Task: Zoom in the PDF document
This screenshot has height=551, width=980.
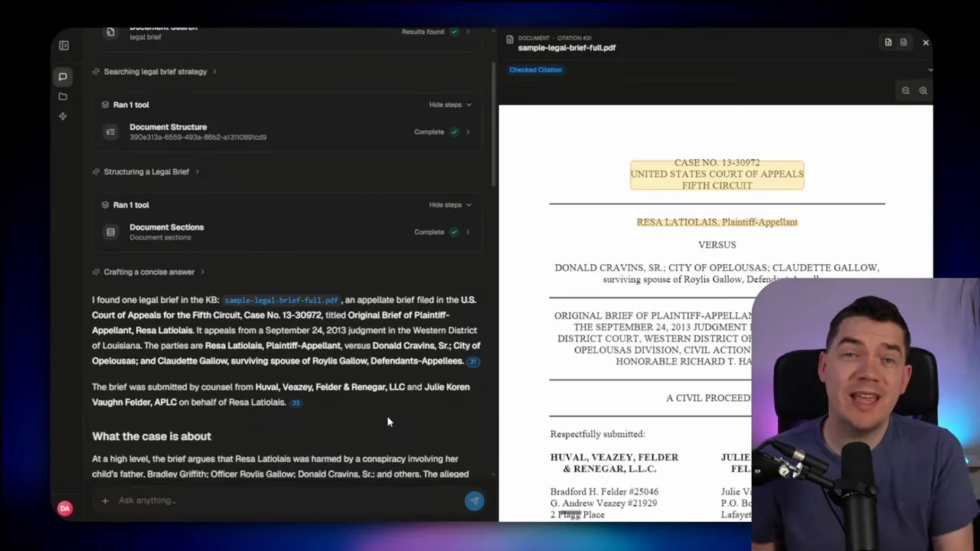Action: tap(923, 90)
